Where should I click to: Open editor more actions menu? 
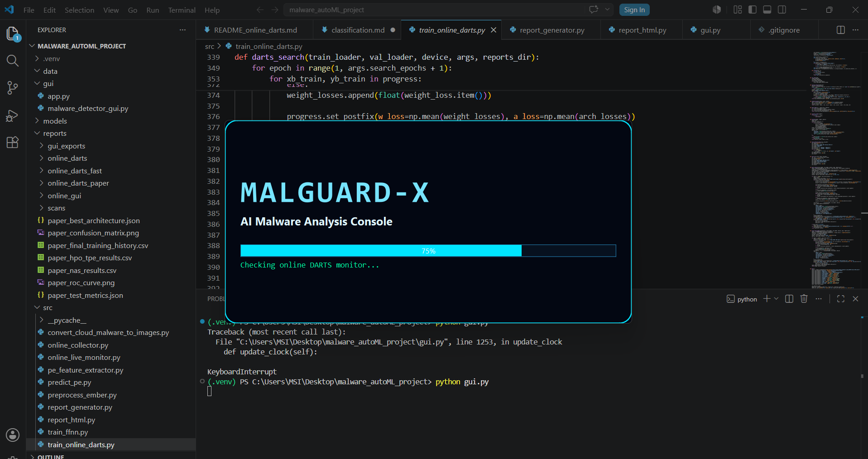coord(855,30)
